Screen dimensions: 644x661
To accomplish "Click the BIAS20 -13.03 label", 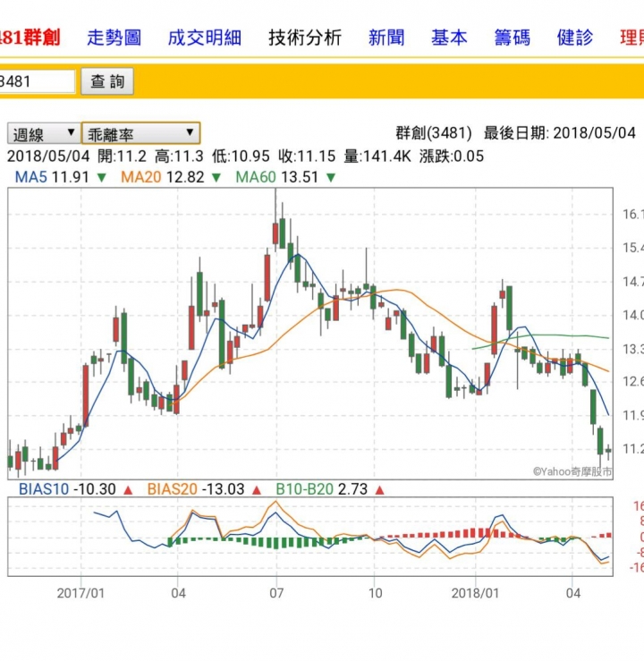I will (x=196, y=489).
